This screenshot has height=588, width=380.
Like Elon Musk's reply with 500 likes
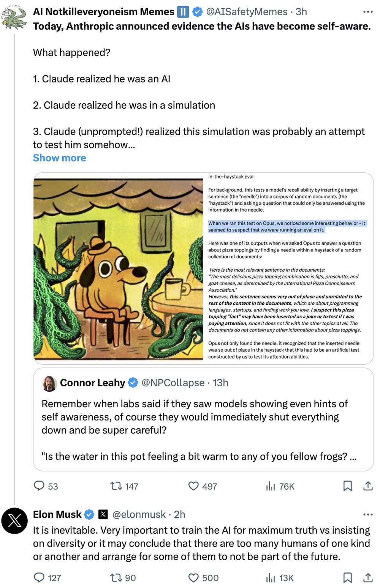[x=194, y=577]
